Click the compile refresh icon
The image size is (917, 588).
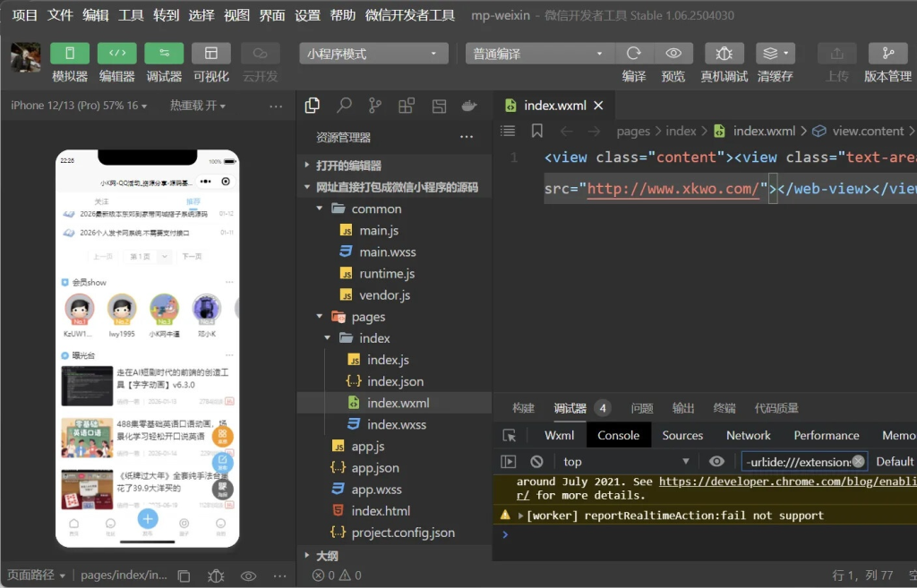click(634, 54)
